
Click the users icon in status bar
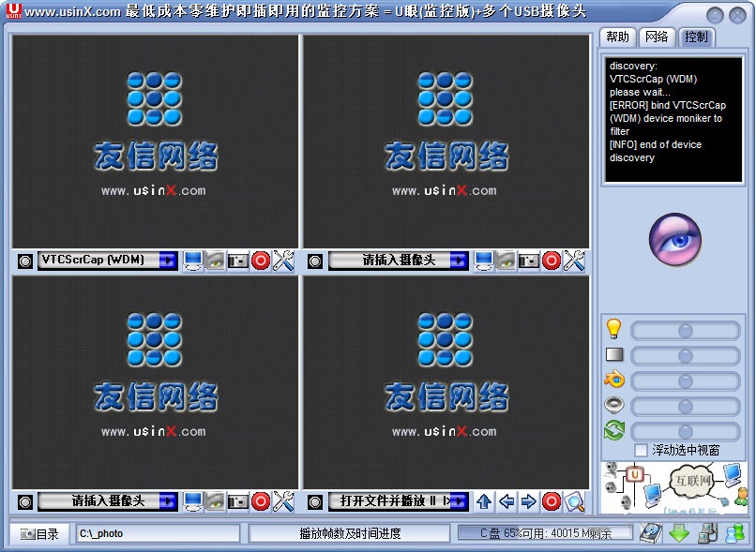pyautogui.click(x=735, y=533)
